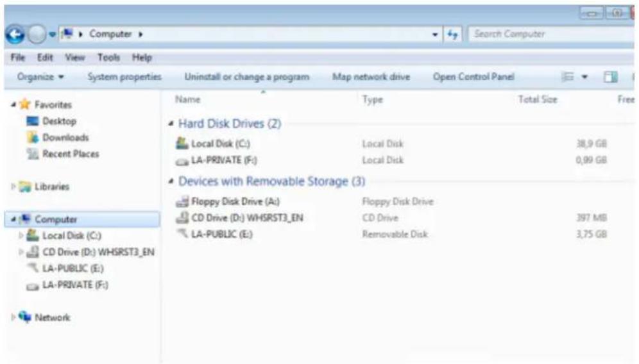Click Uninstall or change a program
The image size is (639, 364).
[246, 77]
